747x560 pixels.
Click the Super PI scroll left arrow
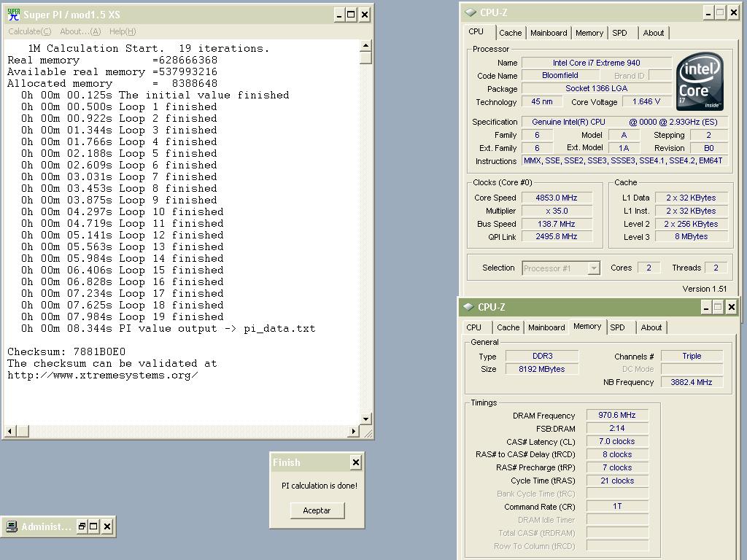(10, 432)
